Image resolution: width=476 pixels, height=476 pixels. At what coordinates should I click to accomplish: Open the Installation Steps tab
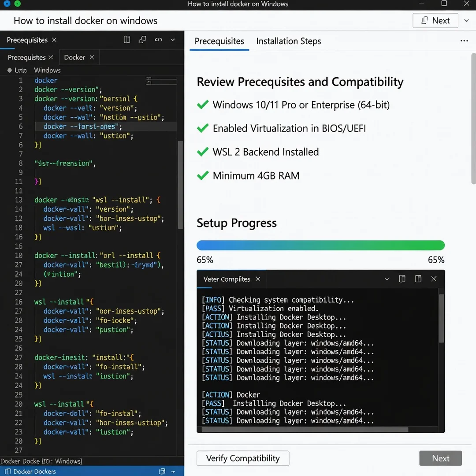pos(288,41)
